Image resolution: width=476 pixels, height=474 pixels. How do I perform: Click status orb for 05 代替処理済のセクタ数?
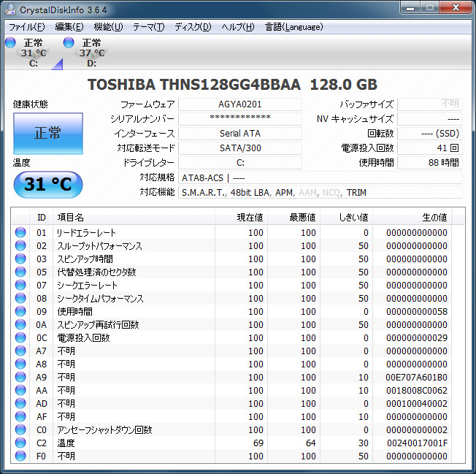[20, 272]
